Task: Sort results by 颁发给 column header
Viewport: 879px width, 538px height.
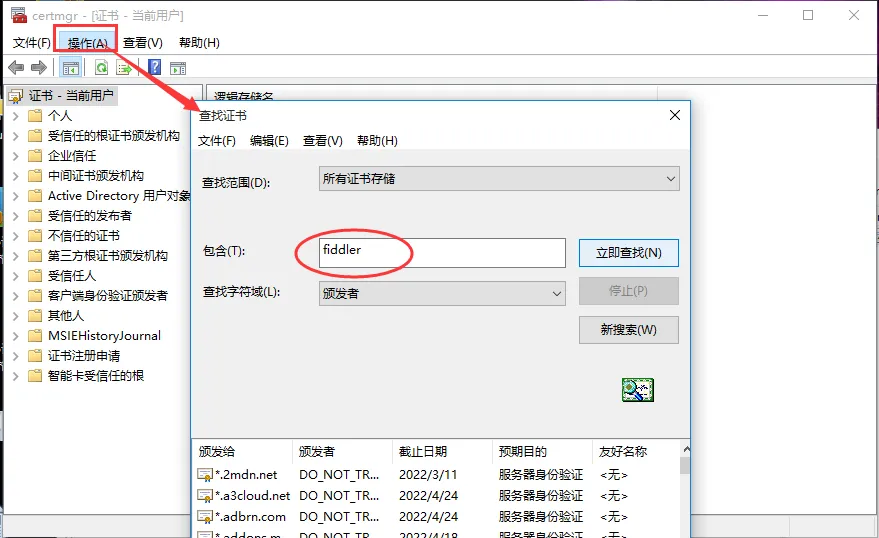Action: click(242, 451)
